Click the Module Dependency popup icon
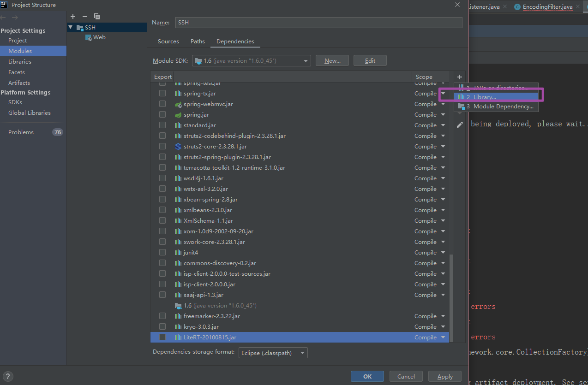588x385 pixels. (x=461, y=107)
